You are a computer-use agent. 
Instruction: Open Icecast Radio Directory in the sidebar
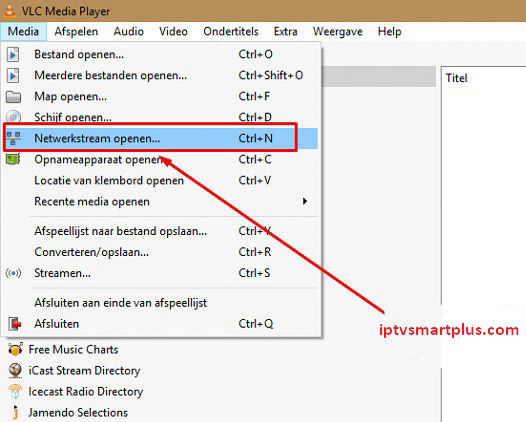point(86,391)
